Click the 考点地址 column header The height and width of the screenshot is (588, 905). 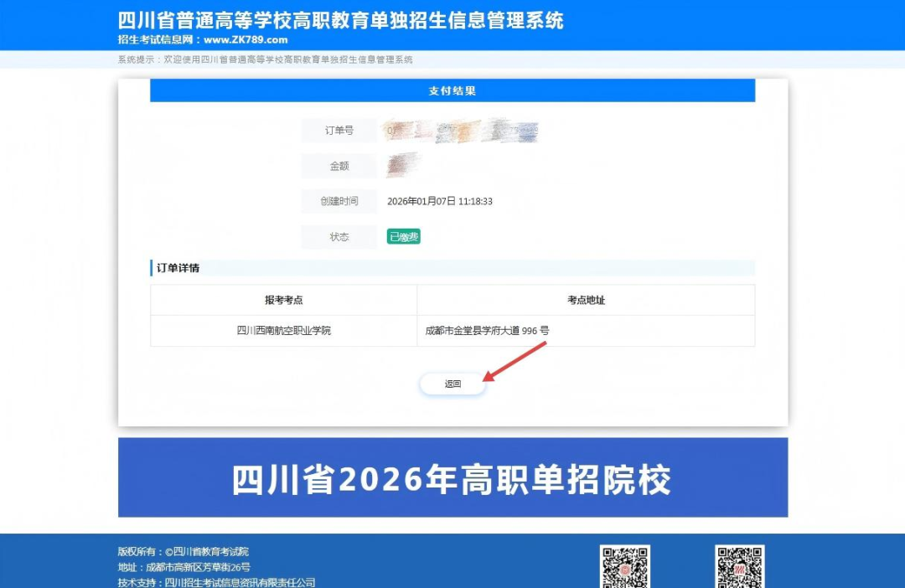(586, 300)
